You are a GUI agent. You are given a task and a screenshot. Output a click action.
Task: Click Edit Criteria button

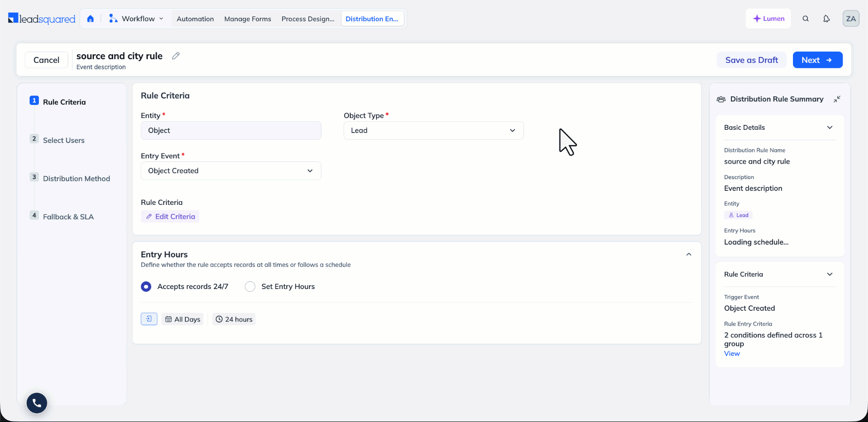tap(170, 217)
